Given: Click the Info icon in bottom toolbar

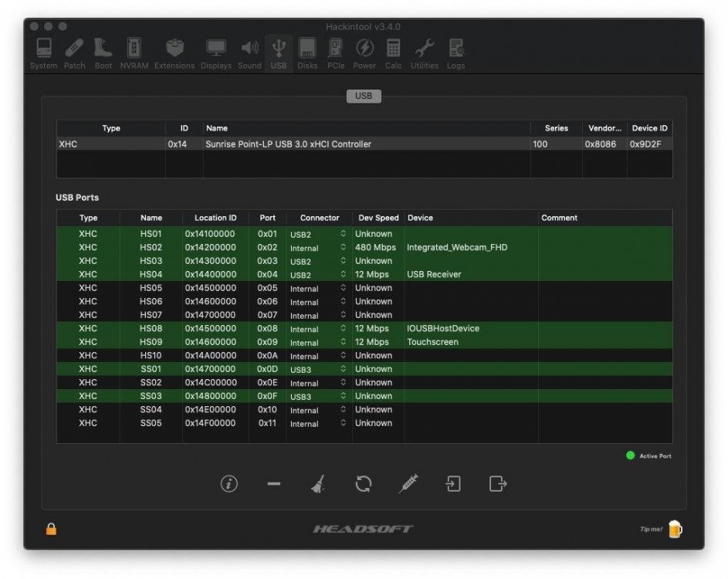Looking at the screenshot, I should pos(229,484).
